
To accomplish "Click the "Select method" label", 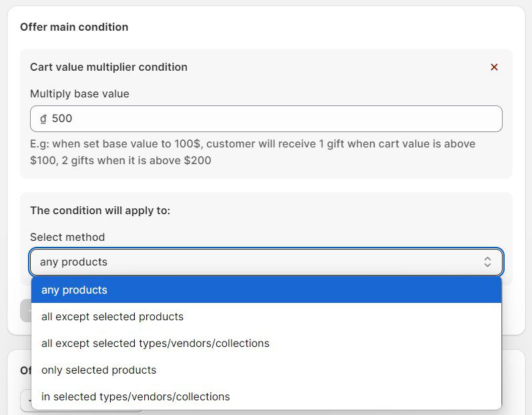I will (67, 237).
